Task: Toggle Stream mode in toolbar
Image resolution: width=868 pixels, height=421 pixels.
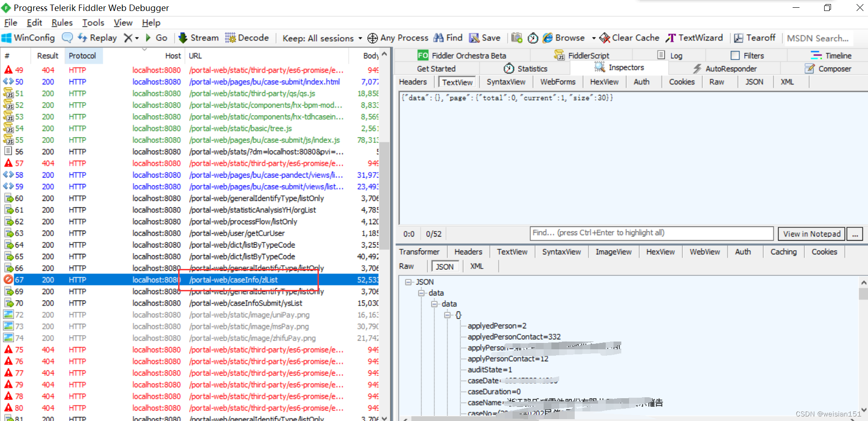Action: [198, 38]
